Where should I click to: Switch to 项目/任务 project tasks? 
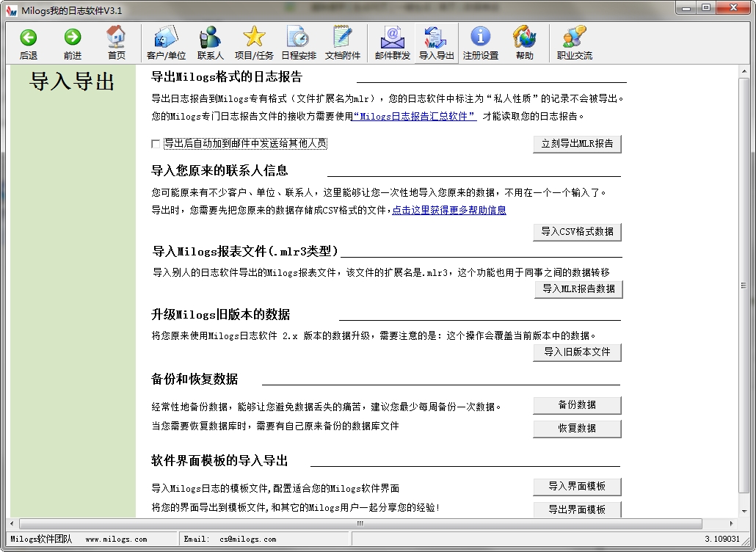point(253,43)
